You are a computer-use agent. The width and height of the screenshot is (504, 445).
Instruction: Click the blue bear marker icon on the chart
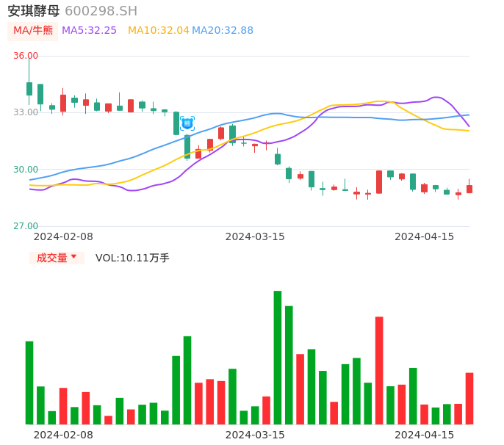coord(187,123)
